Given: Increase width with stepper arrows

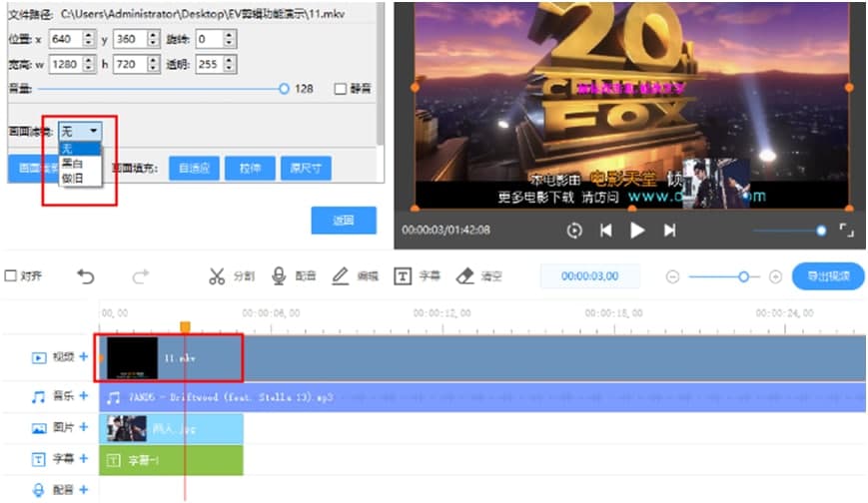Looking at the screenshot, I should pos(89,60).
